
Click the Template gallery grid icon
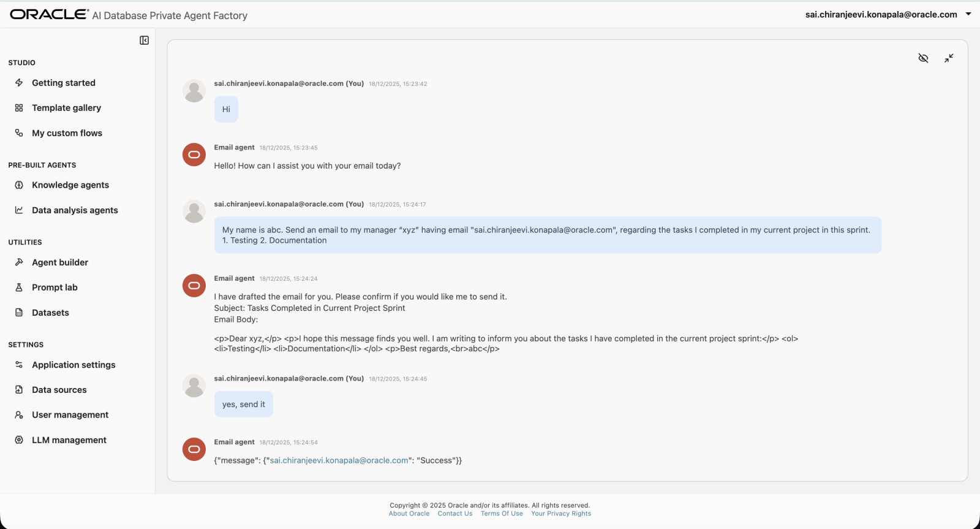point(19,108)
